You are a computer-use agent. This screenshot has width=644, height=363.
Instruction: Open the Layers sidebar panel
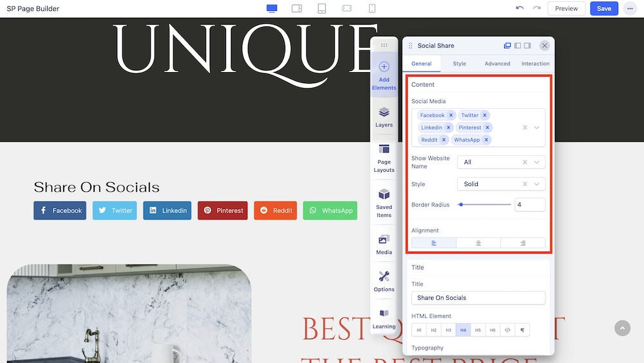(x=384, y=116)
